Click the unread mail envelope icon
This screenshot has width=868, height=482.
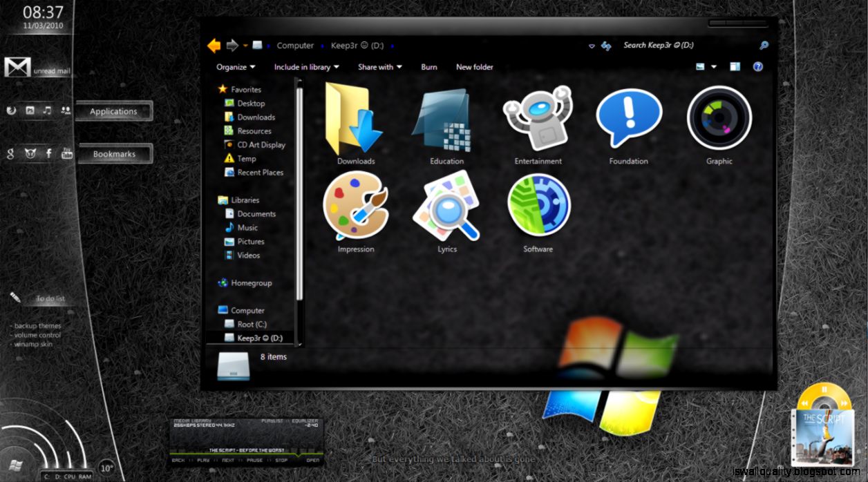[17, 67]
